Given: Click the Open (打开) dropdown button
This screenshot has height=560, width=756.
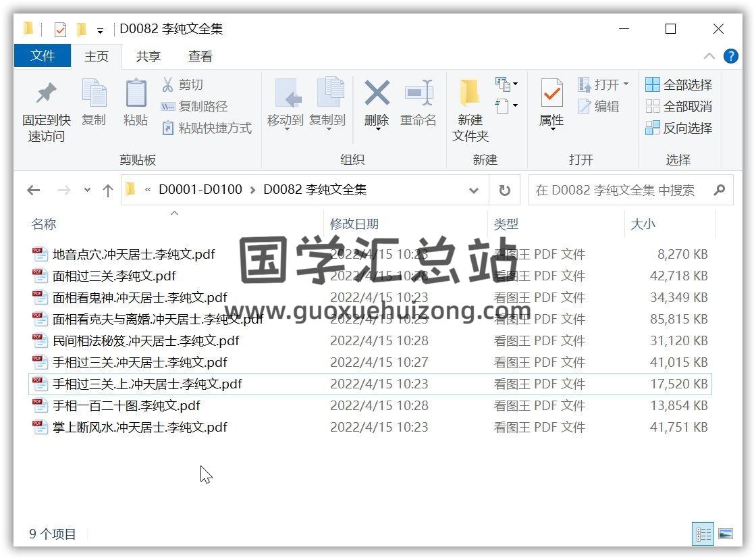Looking at the screenshot, I should pos(603,84).
